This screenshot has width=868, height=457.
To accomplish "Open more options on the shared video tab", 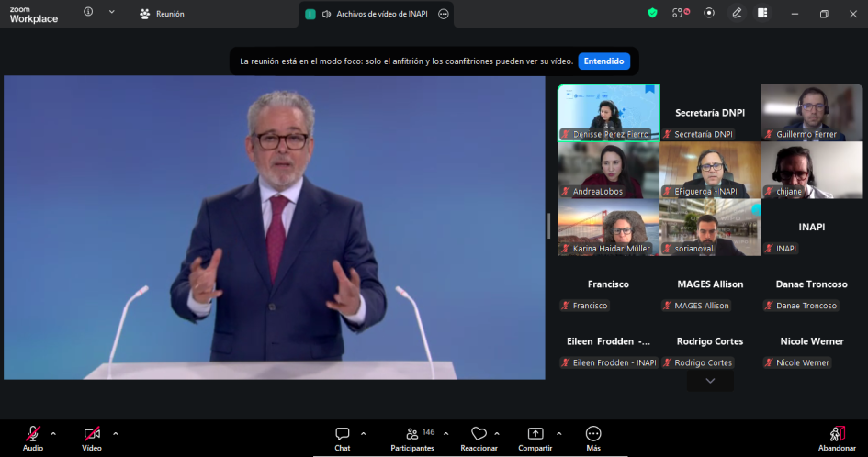I will (x=444, y=15).
